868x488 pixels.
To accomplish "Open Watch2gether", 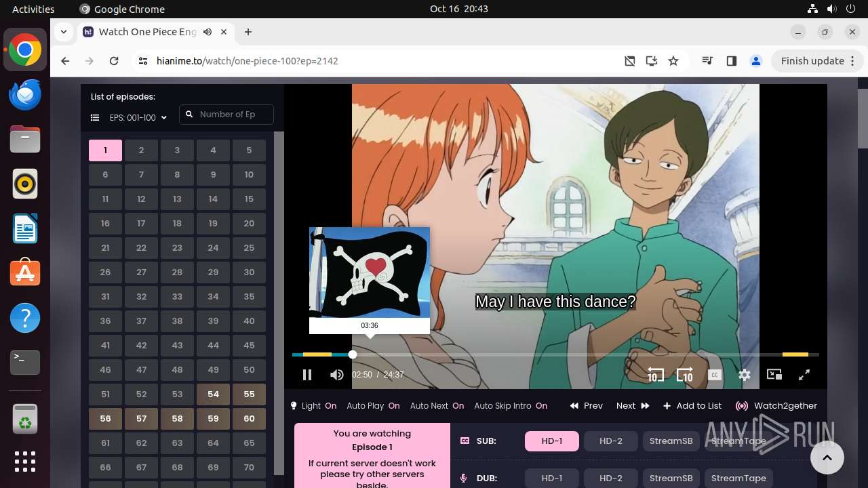I will [776, 406].
